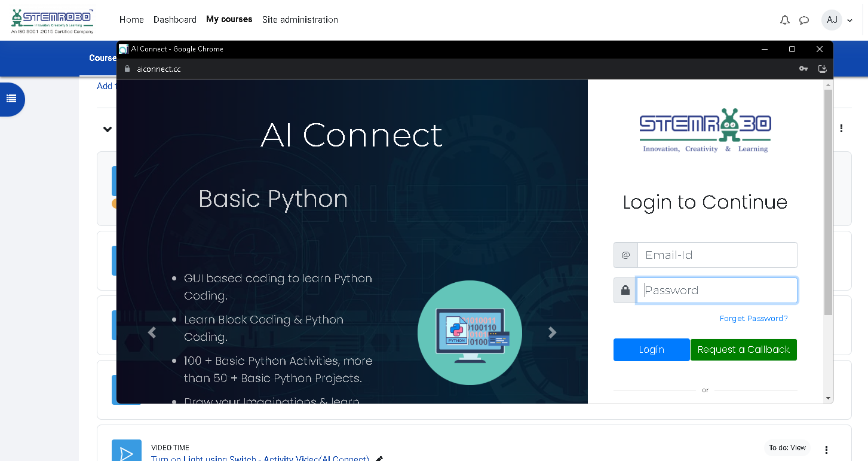
Task: Open the section three-dots menu
Action: pyautogui.click(x=842, y=129)
